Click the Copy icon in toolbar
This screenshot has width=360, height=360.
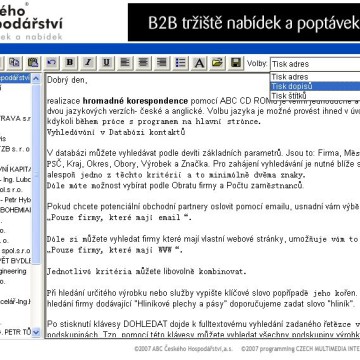pos(14,63)
